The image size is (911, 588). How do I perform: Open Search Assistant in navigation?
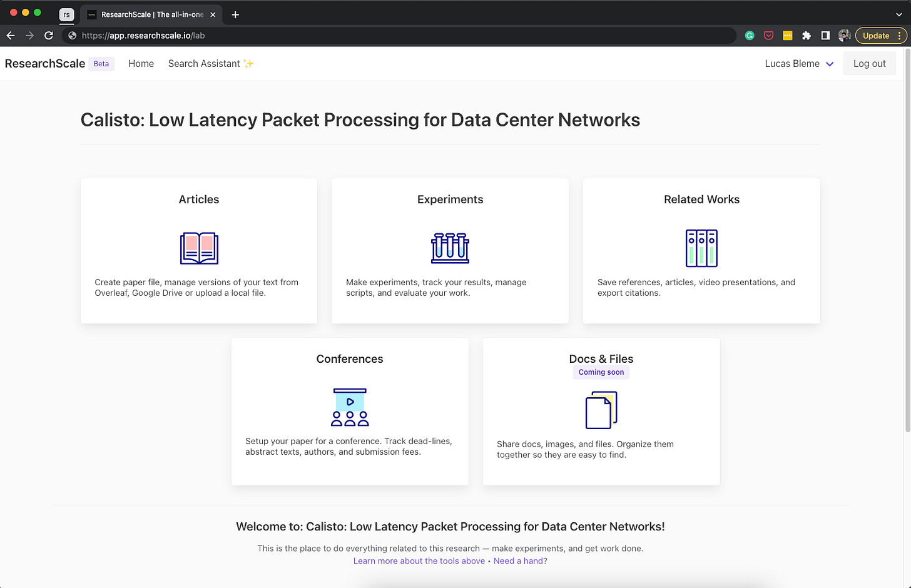click(211, 64)
